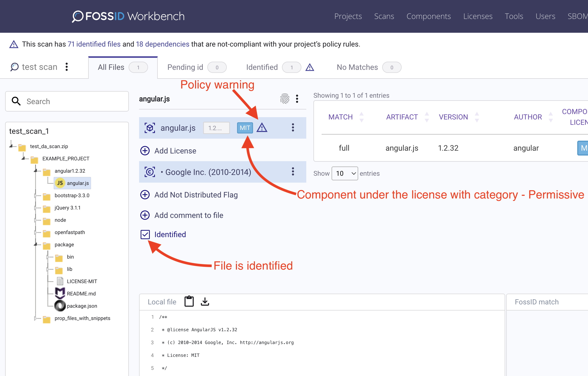
Task: Switch to the All Files tab
Action: [123, 67]
